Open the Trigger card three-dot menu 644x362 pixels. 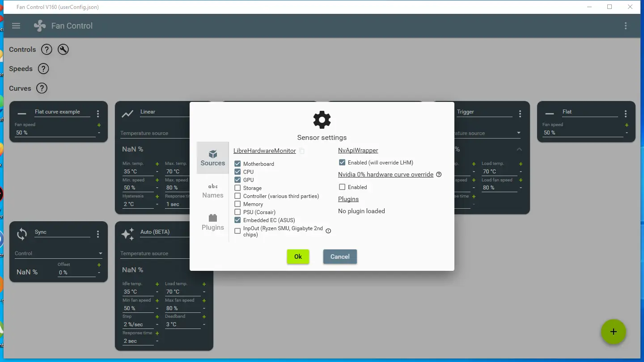(x=520, y=114)
